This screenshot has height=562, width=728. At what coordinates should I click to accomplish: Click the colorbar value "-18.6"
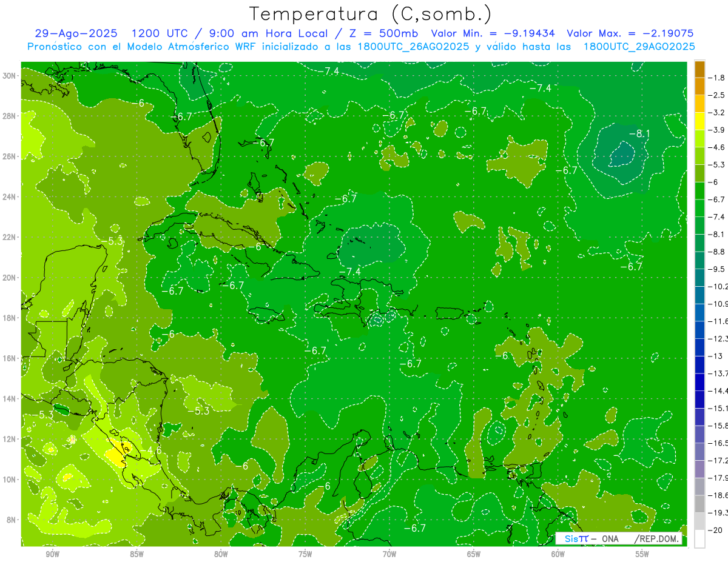tap(718, 495)
